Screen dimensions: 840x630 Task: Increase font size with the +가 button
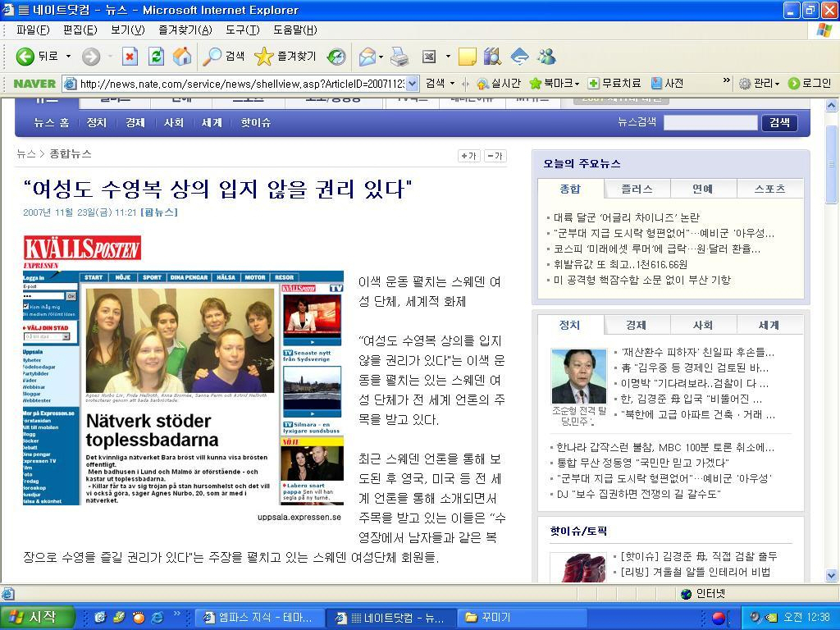coord(468,156)
